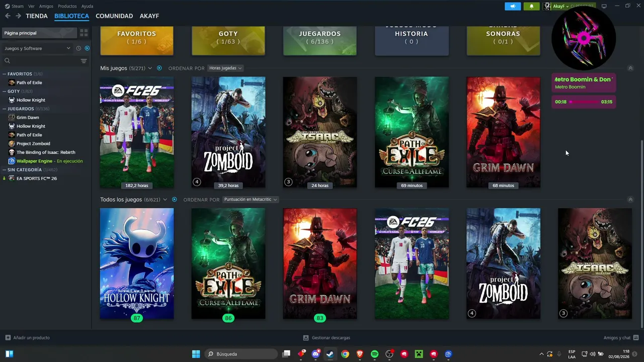Collapse the GOTY category in sidebar
This screenshot has width=644, height=362.
point(5,92)
